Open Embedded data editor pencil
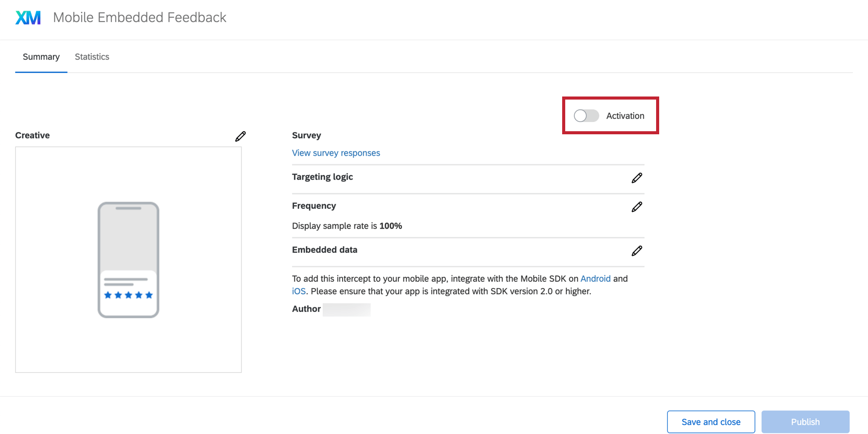 pos(637,251)
